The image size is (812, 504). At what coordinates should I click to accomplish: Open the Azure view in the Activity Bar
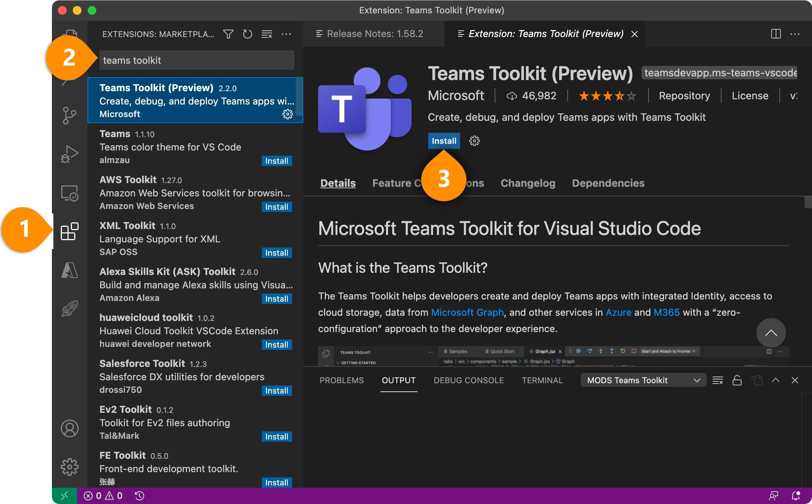(x=69, y=270)
